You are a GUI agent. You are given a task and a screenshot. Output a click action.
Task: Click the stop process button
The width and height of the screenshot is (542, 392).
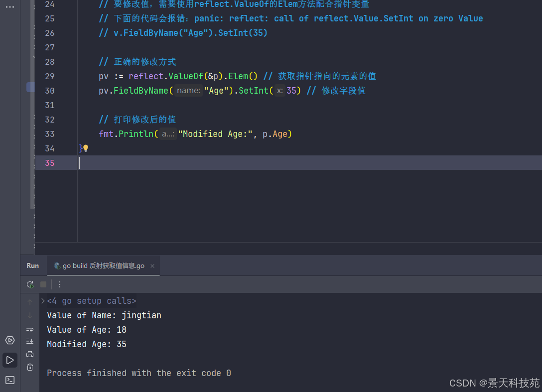coord(43,284)
